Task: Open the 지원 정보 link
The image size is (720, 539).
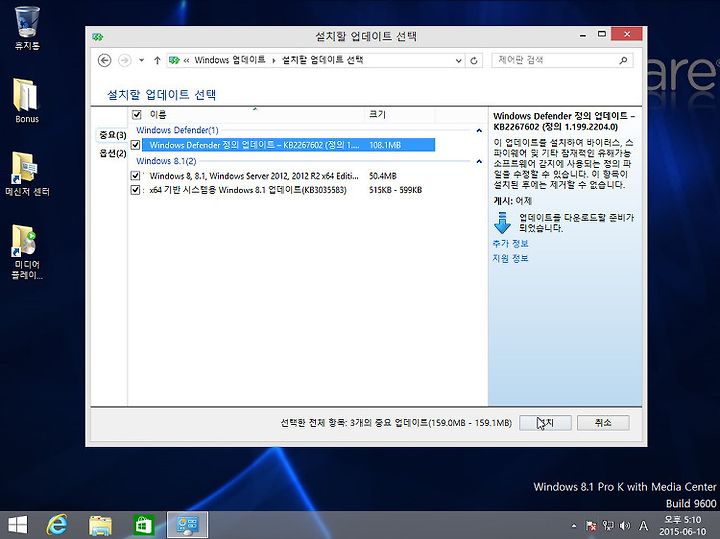Action: (510, 258)
